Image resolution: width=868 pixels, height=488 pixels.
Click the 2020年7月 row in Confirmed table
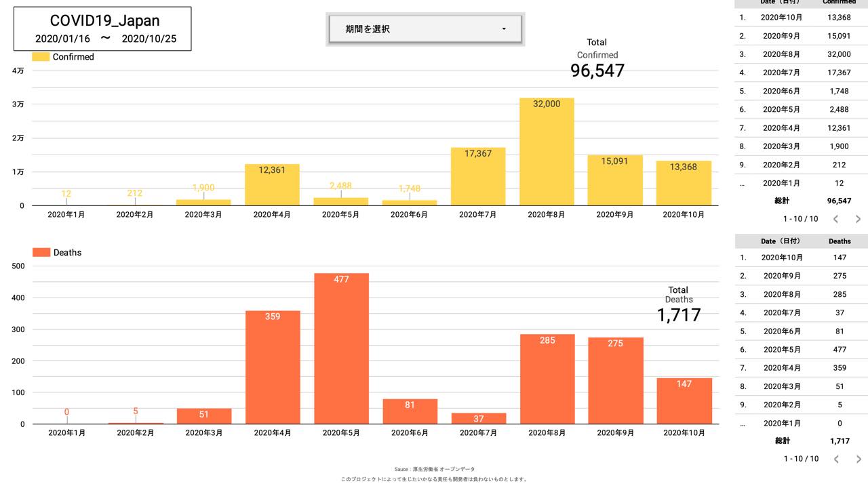(800, 73)
